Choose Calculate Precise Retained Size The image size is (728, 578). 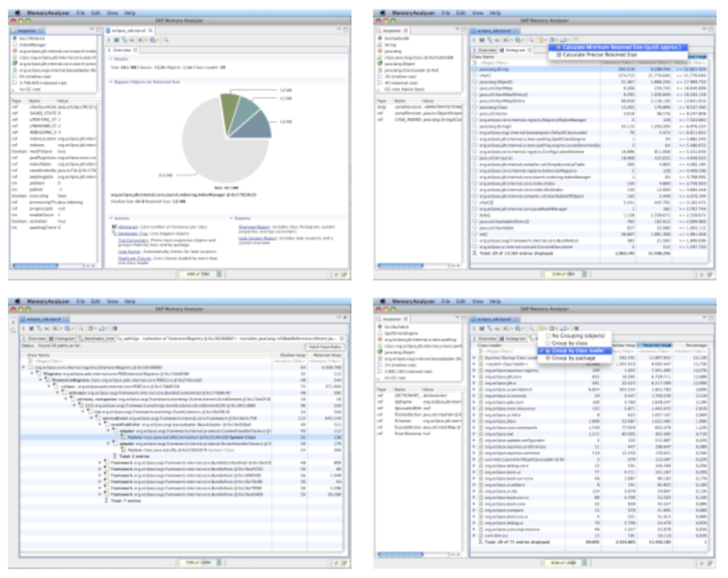[618, 55]
